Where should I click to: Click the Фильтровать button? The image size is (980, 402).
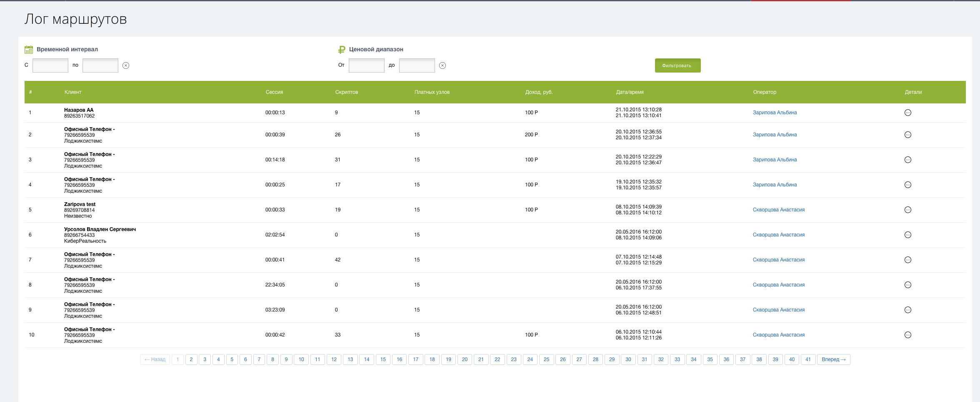tap(677, 65)
